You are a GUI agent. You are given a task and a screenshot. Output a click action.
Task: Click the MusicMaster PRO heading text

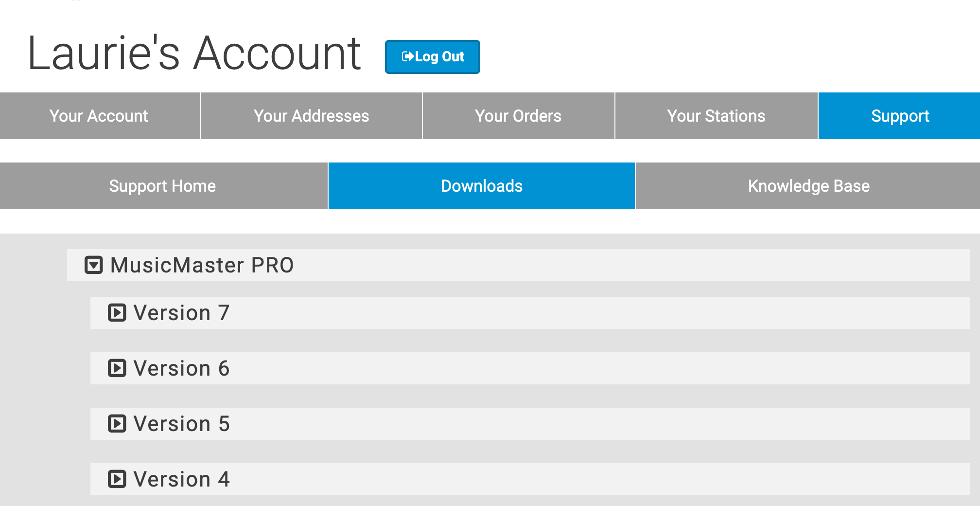pos(202,265)
